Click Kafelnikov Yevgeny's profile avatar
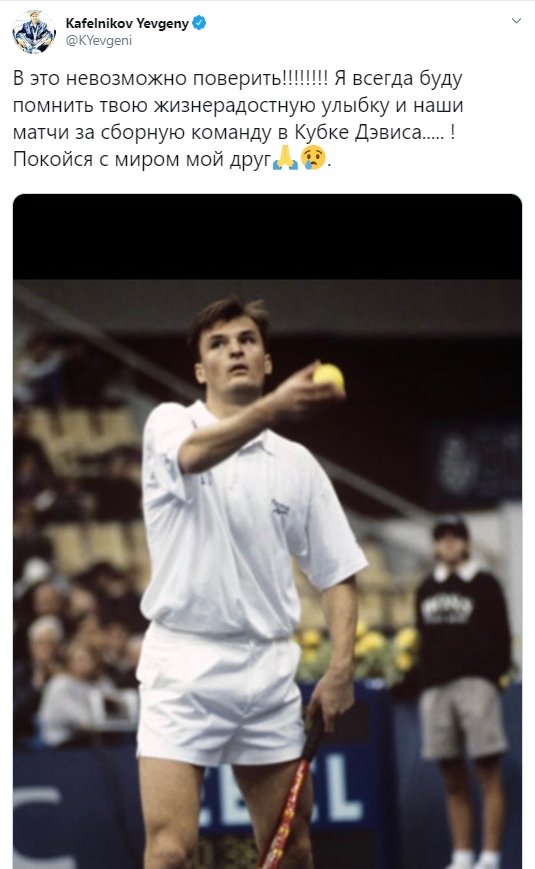535x869 pixels. pyautogui.click(x=34, y=32)
